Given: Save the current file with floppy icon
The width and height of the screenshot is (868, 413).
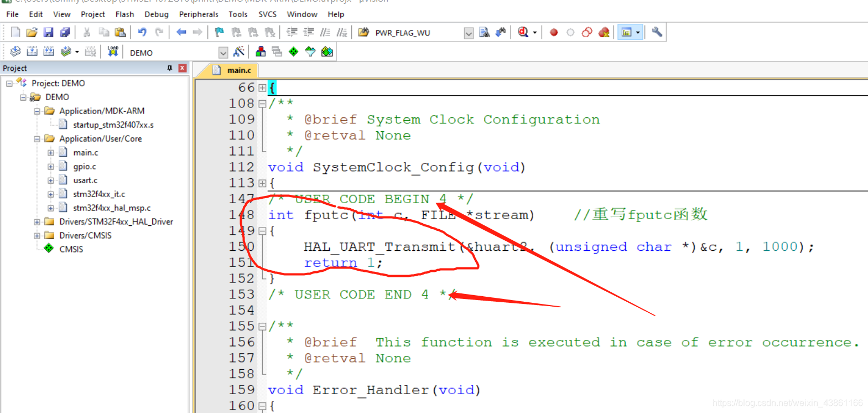Looking at the screenshot, I should click(49, 33).
